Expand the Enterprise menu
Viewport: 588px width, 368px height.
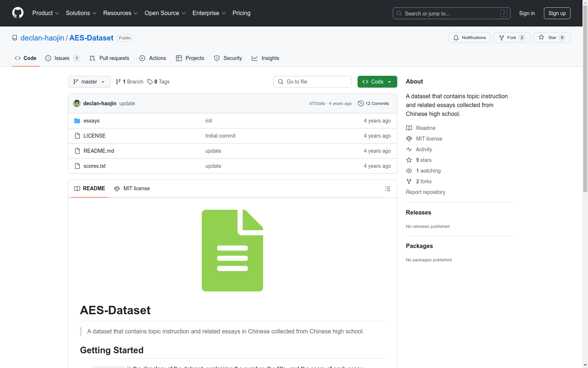click(x=209, y=13)
